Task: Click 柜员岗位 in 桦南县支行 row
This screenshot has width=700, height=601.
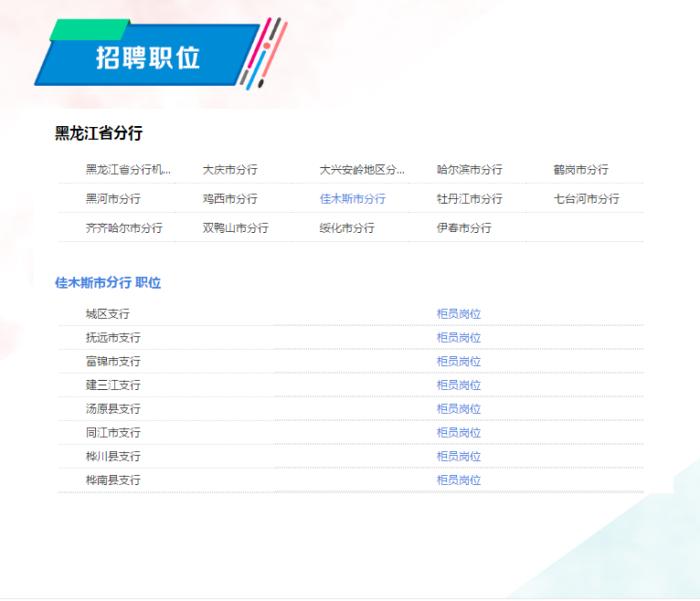Action: click(459, 480)
